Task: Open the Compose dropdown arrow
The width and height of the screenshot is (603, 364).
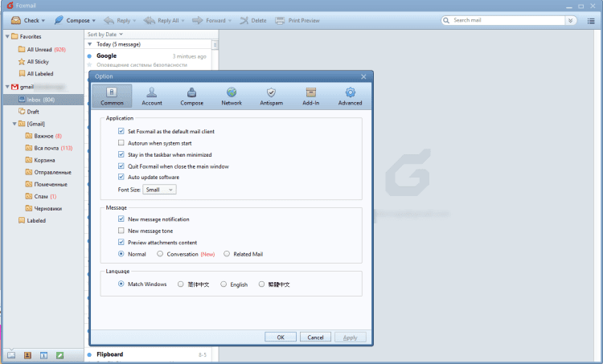Action: coord(93,21)
